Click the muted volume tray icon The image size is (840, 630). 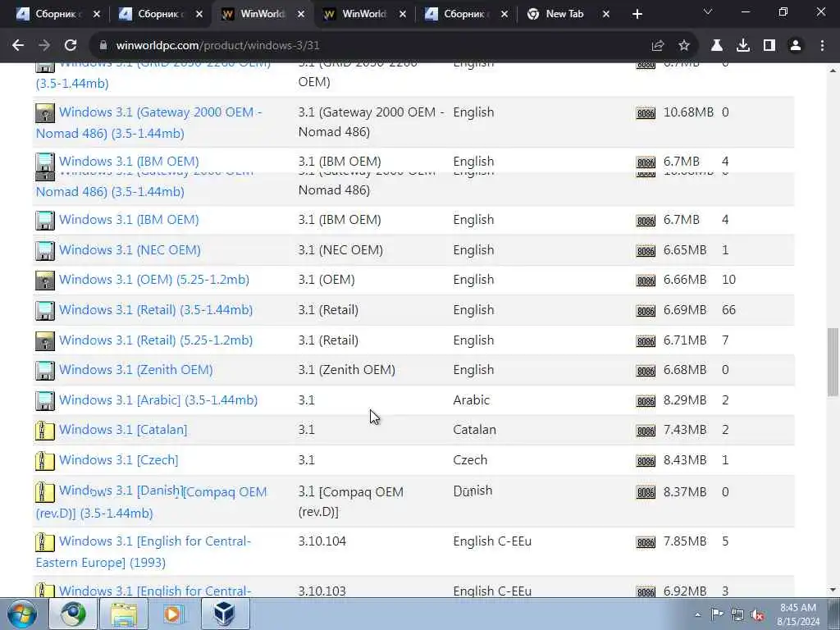click(x=757, y=615)
